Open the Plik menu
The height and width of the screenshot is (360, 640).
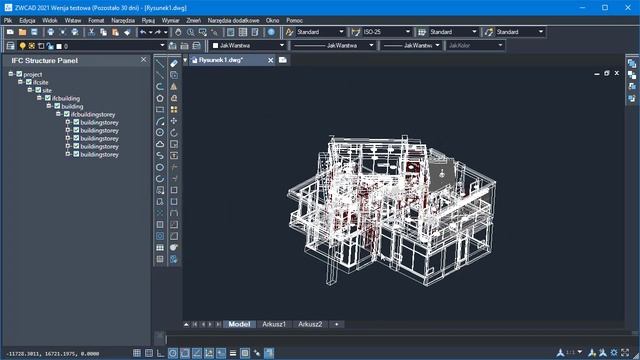click(8, 20)
